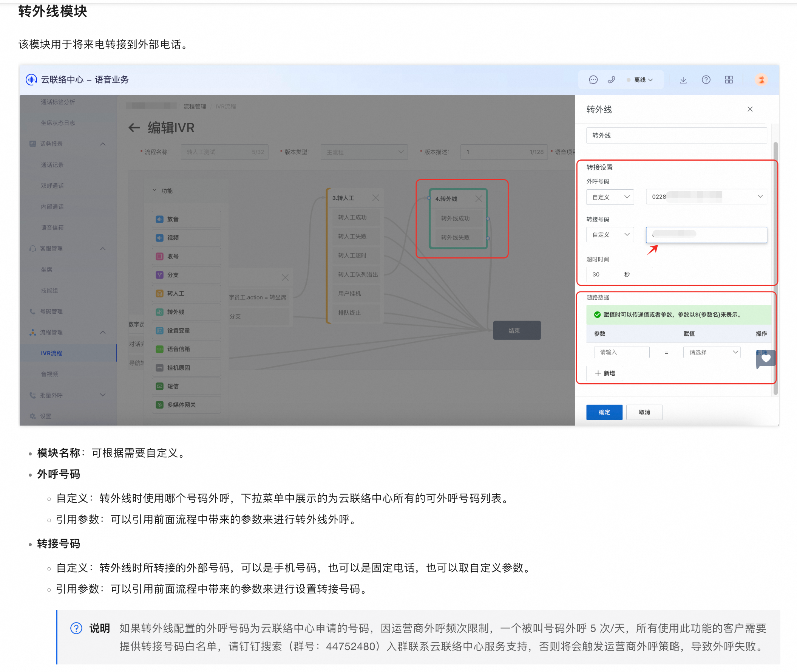Click the chat message icon in header

click(593, 80)
